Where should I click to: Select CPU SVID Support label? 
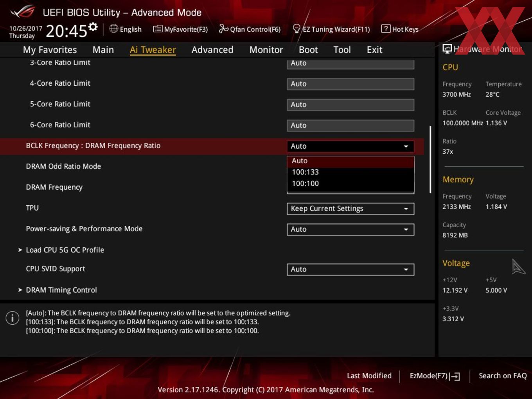(x=55, y=269)
